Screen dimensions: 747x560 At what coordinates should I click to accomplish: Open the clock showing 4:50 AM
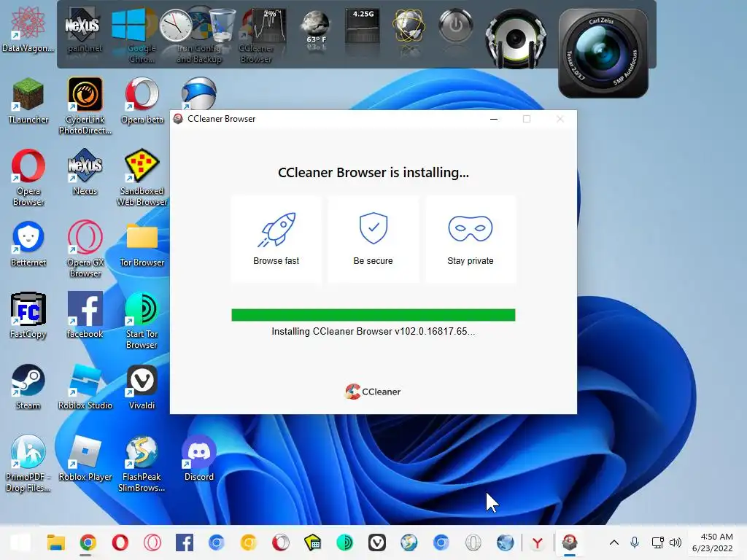click(713, 542)
